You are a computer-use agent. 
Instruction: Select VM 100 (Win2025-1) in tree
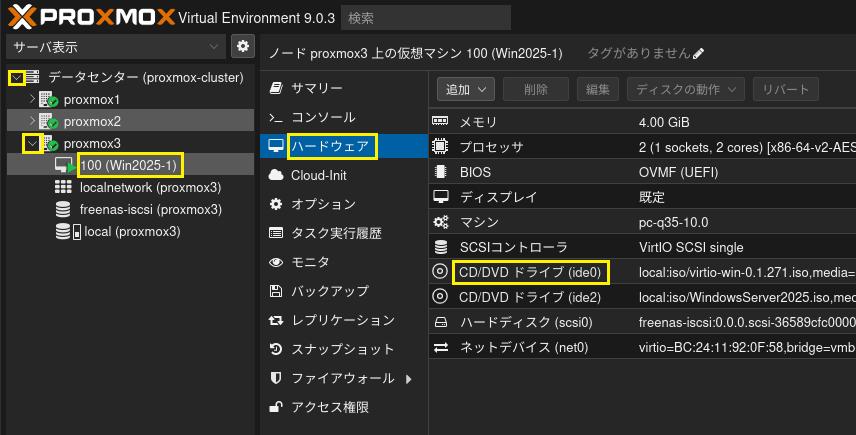click(130, 165)
